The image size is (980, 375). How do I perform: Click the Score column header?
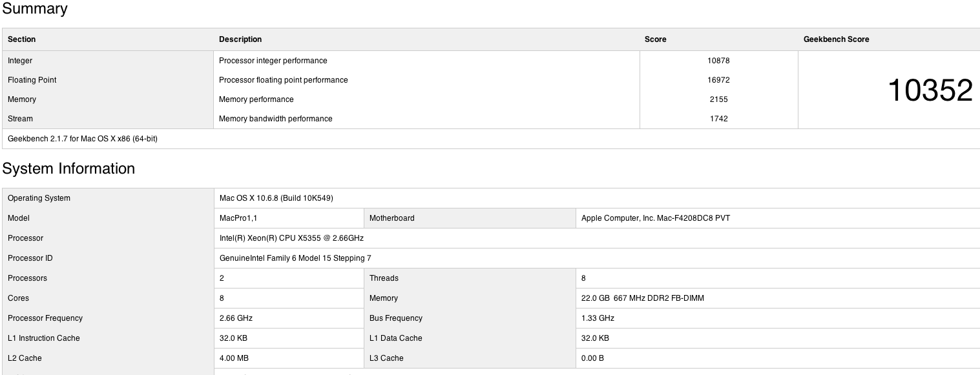(x=656, y=39)
